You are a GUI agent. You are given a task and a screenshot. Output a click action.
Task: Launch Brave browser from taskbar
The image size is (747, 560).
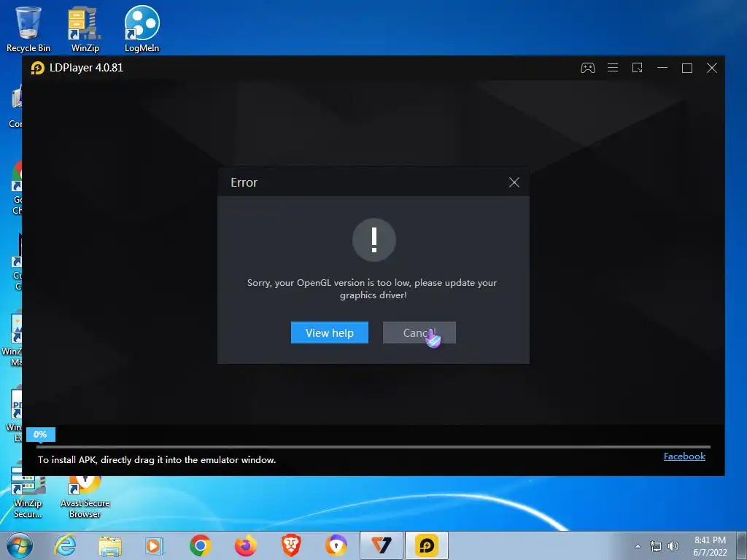(291, 545)
